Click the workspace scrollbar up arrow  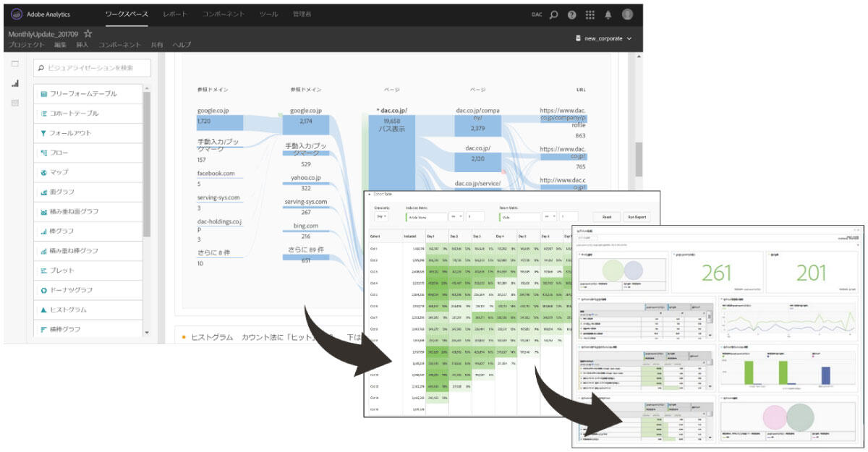(639, 57)
